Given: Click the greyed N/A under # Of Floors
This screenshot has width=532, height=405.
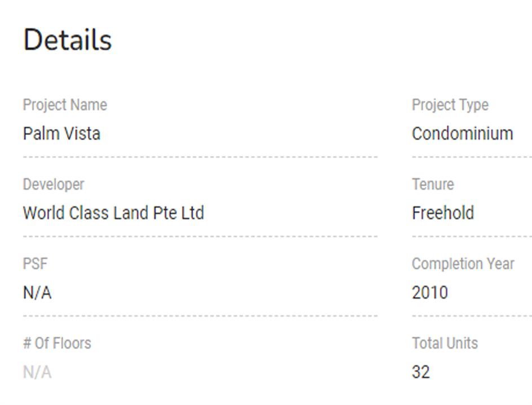Looking at the screenshot, I should coord(37,373).
